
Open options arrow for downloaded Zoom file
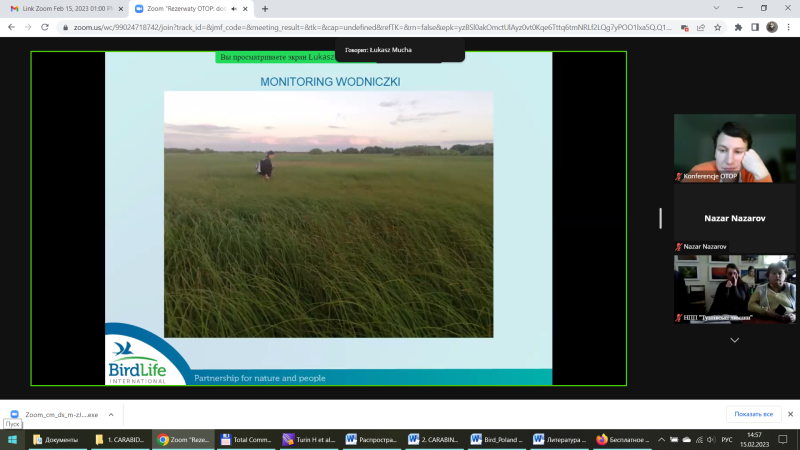tap(110, 414)
